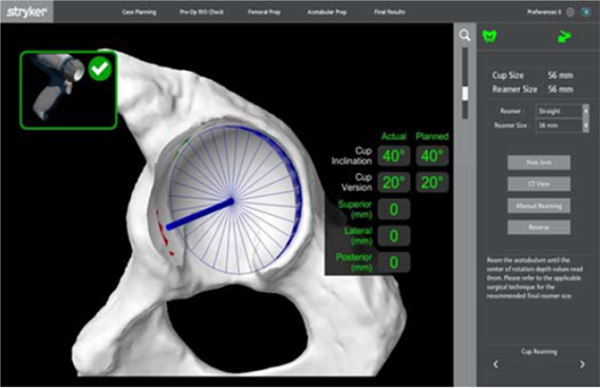Image resolution: width=600 pixels, height=388 pixels.
Task: Select the green pelvis view icon
Action: click(489, 36)
